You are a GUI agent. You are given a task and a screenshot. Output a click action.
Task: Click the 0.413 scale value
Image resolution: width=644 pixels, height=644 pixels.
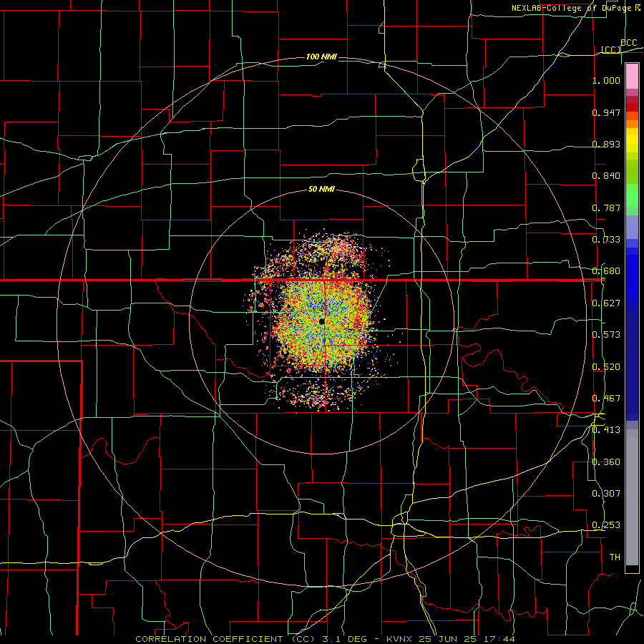pyautogui.click(x=606, y=430)
